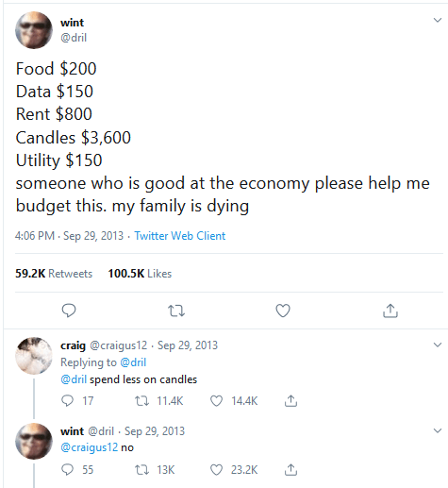Expand options chevron on craig's reply
This screenshot has height=488, width=448.
click(x=438, y=345)
